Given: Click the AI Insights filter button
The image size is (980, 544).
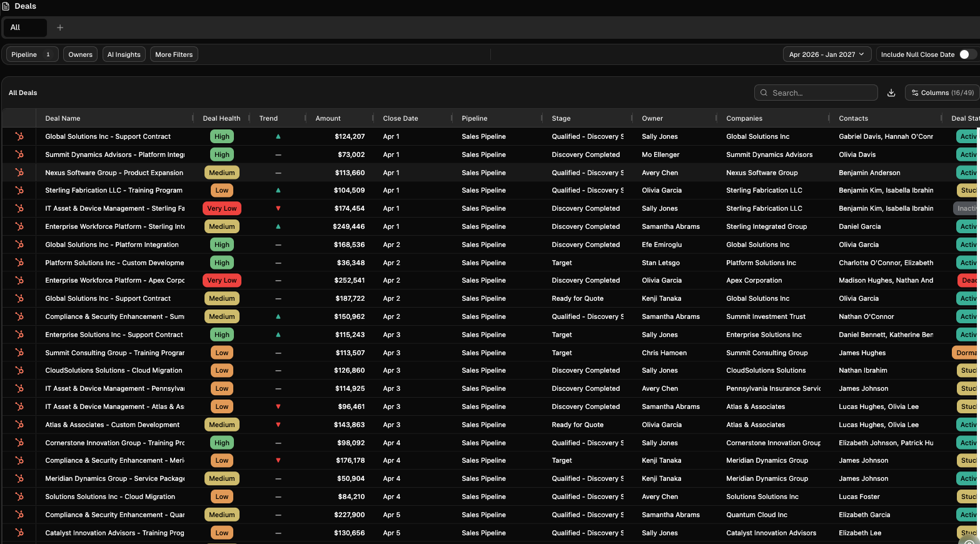Looking at the screenshot, I should coord(124,54).
